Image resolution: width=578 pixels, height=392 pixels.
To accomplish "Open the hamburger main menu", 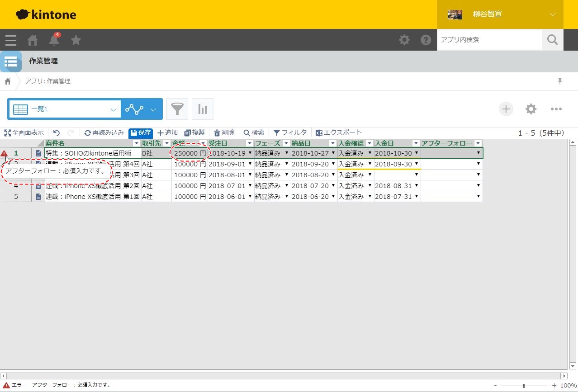I will pyautogui.click(x=11, y=40).
